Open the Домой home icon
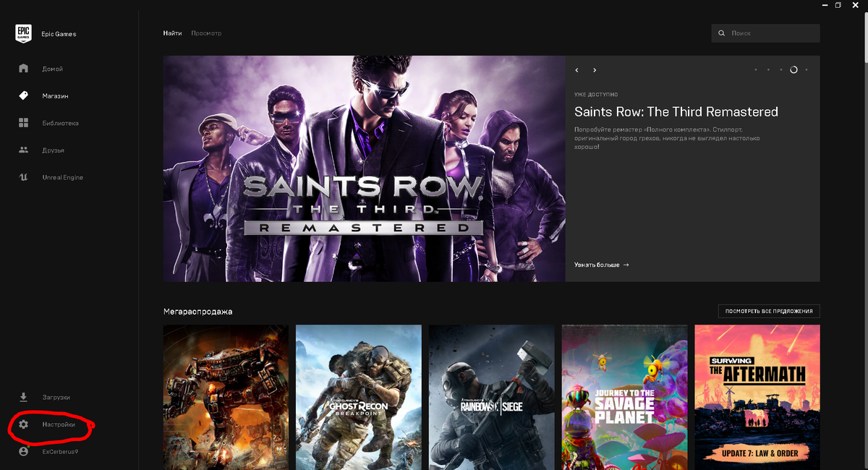 [x=23, y=69]
